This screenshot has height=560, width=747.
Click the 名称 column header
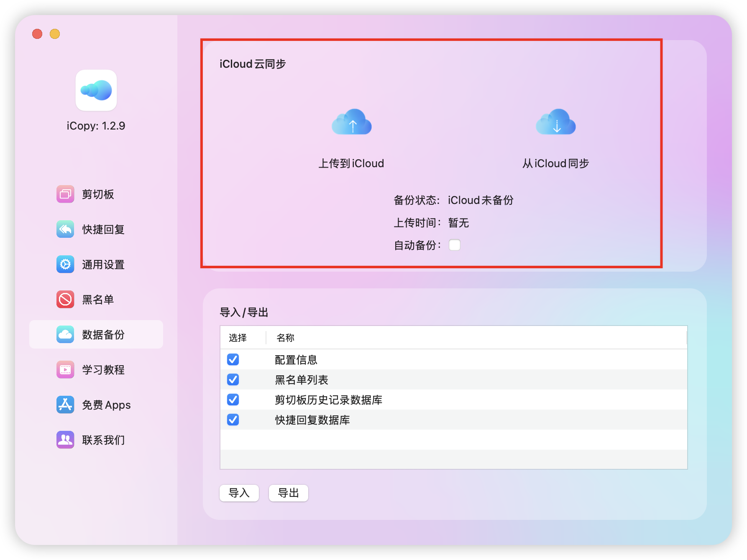[286, 338]
